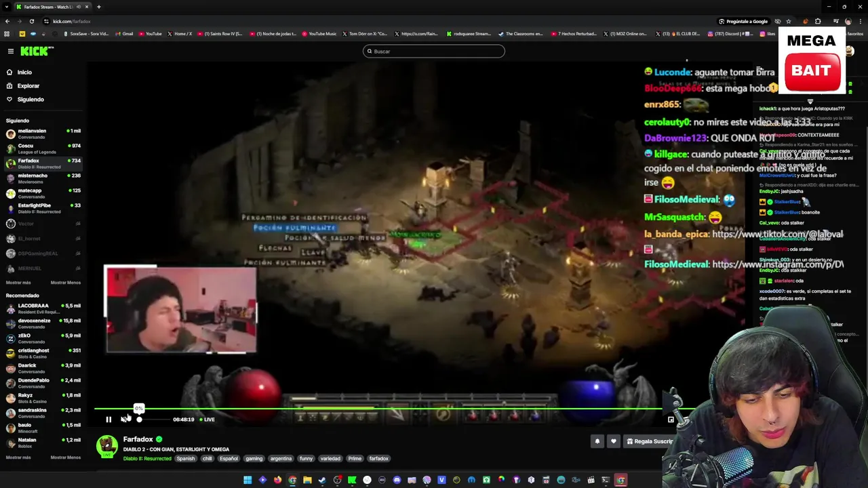Select the farfadox tag
Image resolution: width=868 pixels, height=488 pixels.
coord(378,459)
